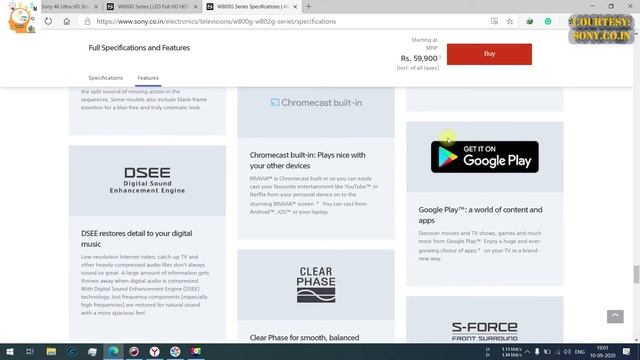This screenshot has height=360, width=640.
Task: Open the green circle extension icon
Action: coord(548,21)
